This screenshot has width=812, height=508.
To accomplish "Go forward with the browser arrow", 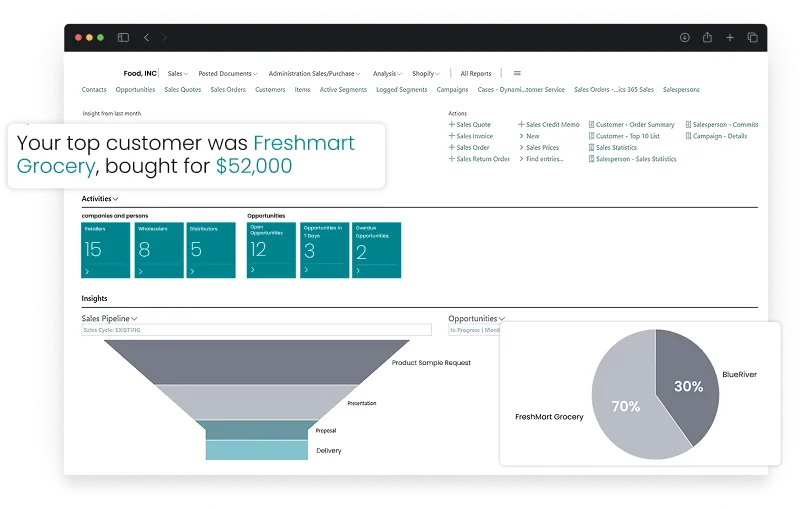I will pyautogui.click(x=164, y=37).
